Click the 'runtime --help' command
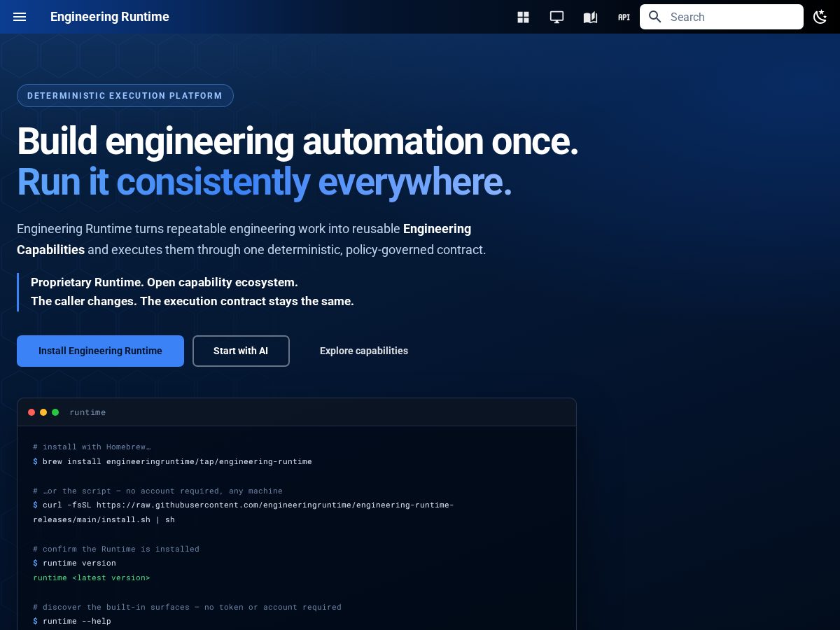 tap(72, 621)
